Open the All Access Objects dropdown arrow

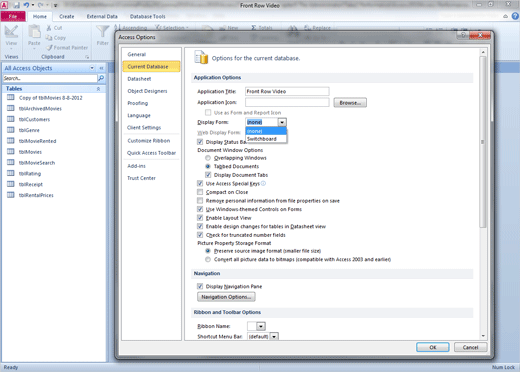point(92,68)
